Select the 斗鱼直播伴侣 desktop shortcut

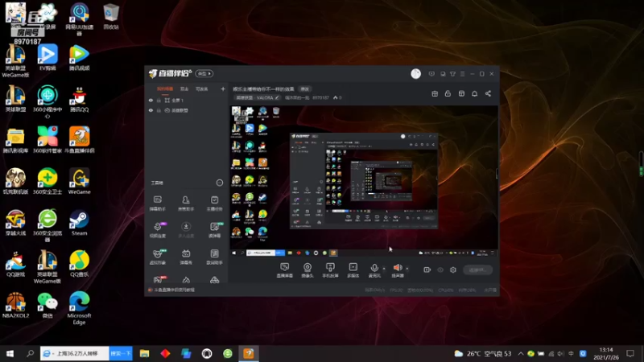79,140
